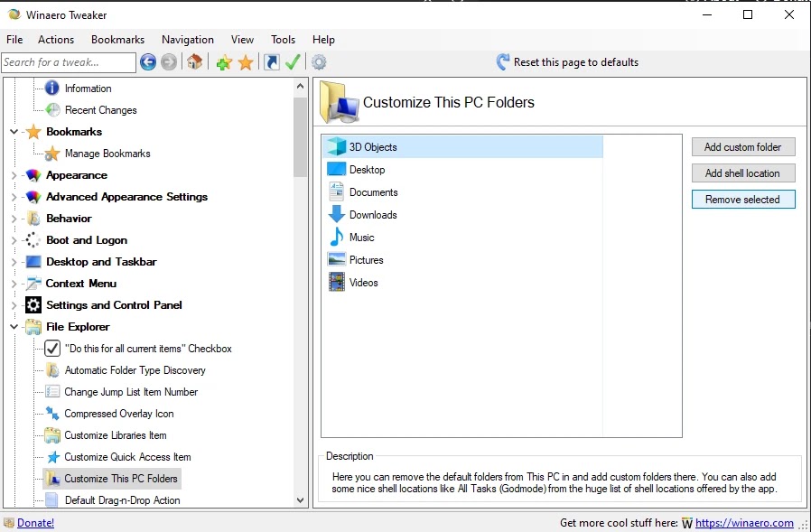Screen dimensions: 811x532
Task: Click the greyed-out forward arrow icon
Action: click(169, 62)
